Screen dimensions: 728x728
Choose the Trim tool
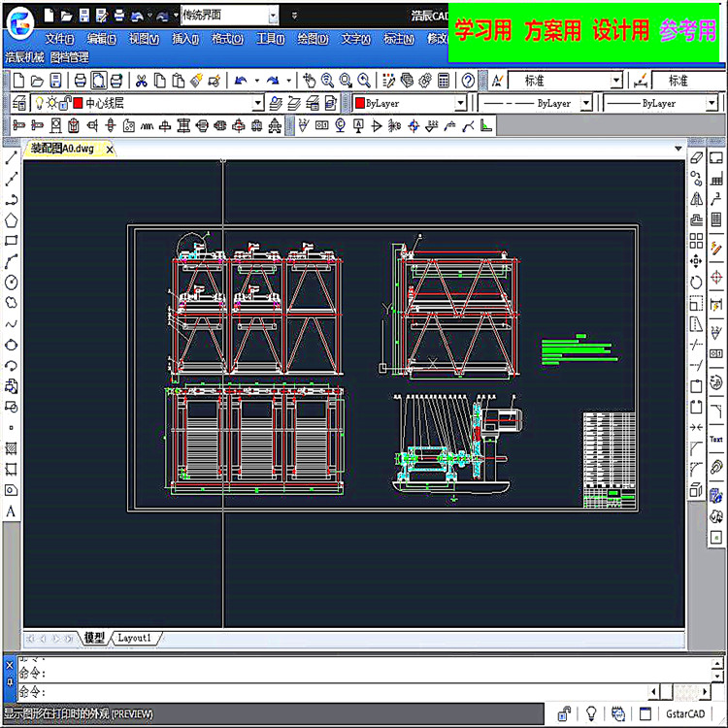pyautogui.click(x=696, y=345)
